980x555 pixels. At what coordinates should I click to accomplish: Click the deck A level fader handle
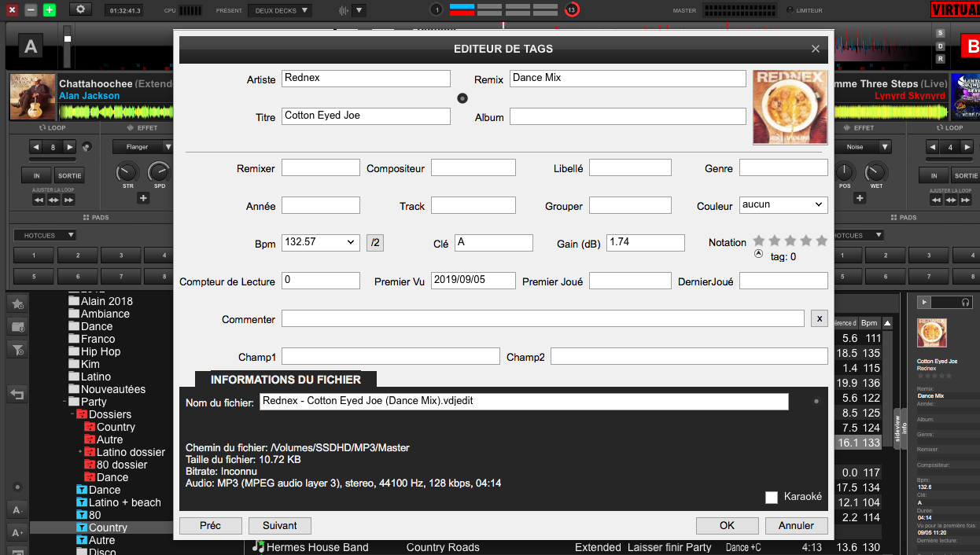pyautogui.click(x=68, y=39)
